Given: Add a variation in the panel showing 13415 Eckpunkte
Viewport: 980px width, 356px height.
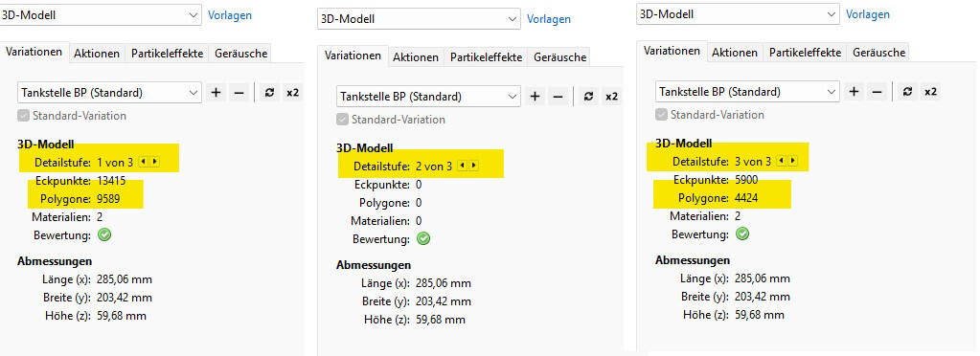Looking at the screenshot, I should tap(217, 93).
